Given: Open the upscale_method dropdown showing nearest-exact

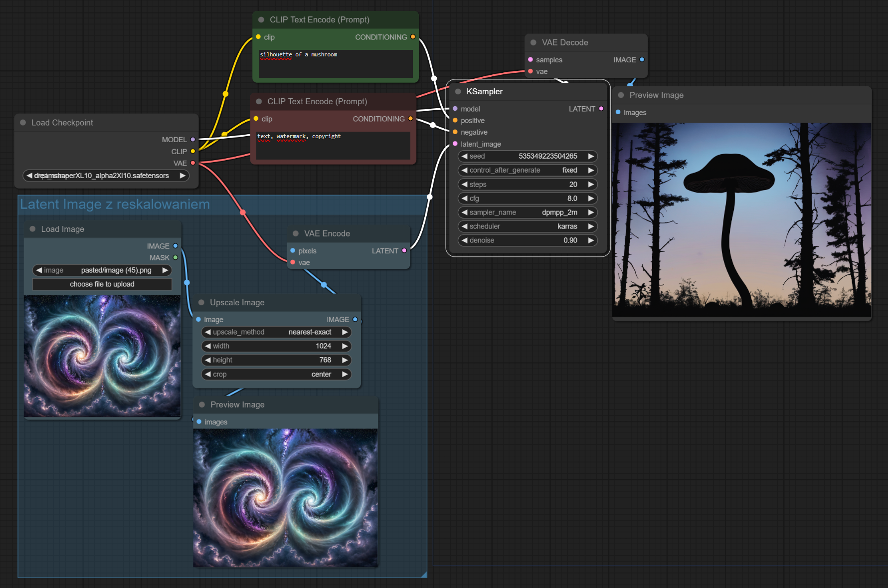Looking at the screenshot, I should click(276, 332).
